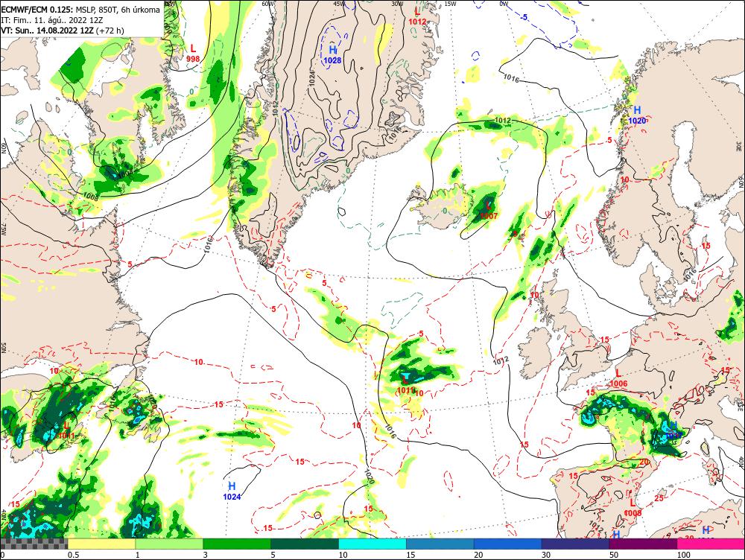Select the 'L 1007' low east of Iceland
Viewport: 745px width, 560px height.
(x=489, y=211)
